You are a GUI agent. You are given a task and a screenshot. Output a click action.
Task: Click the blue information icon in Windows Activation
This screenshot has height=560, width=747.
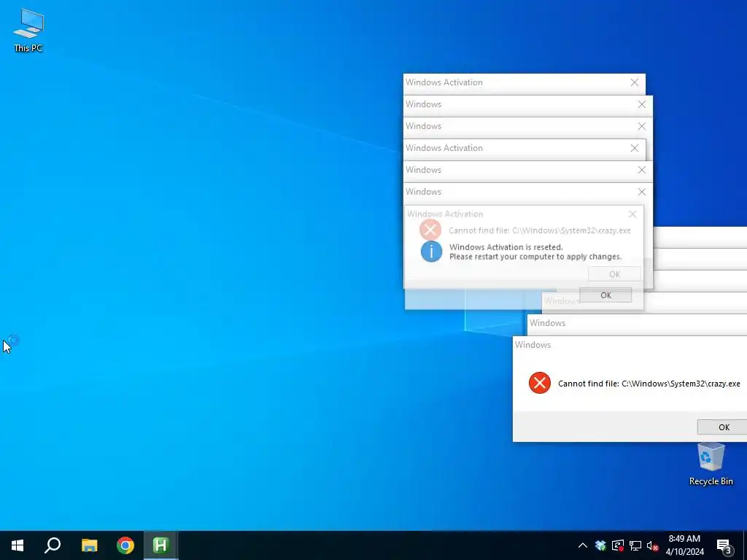click(x=431, y=252)
